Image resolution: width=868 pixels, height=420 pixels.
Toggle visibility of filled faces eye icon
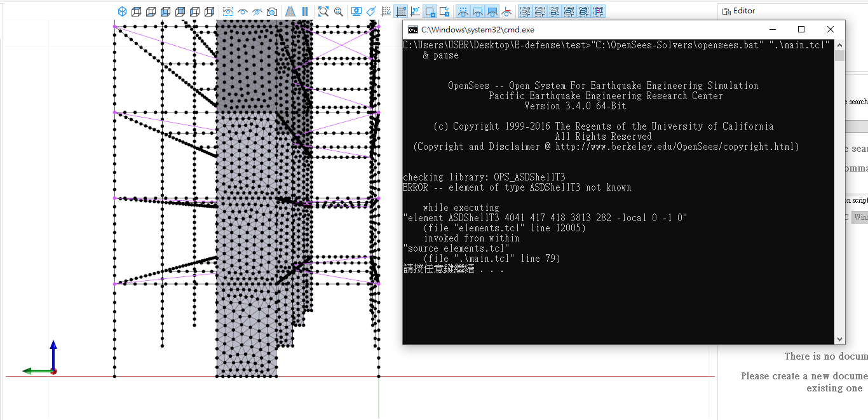click(492, 11)
